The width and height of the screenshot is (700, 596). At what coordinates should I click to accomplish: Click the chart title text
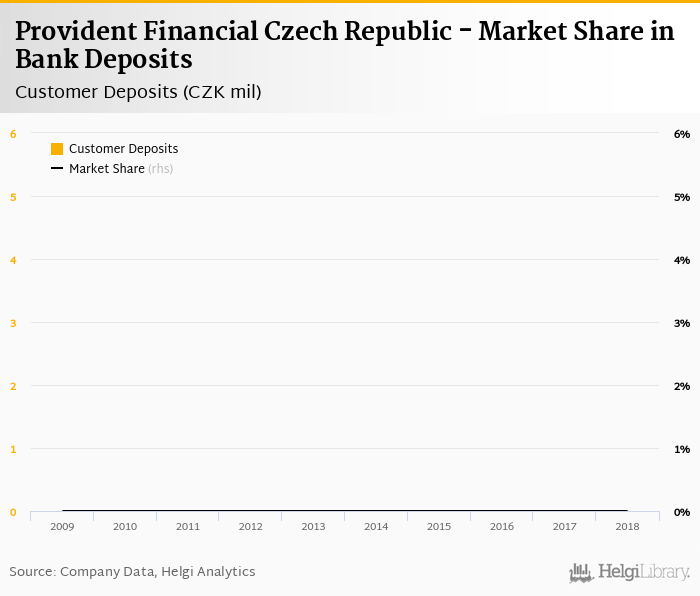(345, 45)
